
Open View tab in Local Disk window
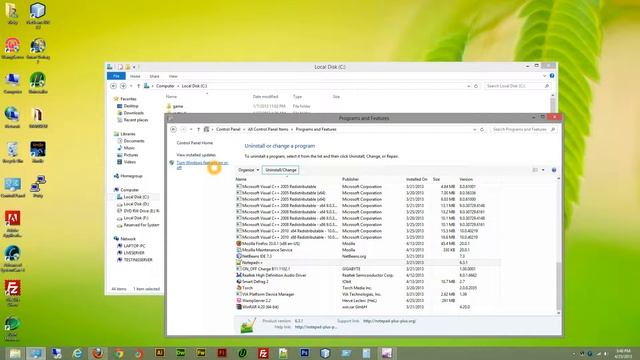(x=173, y=76)
